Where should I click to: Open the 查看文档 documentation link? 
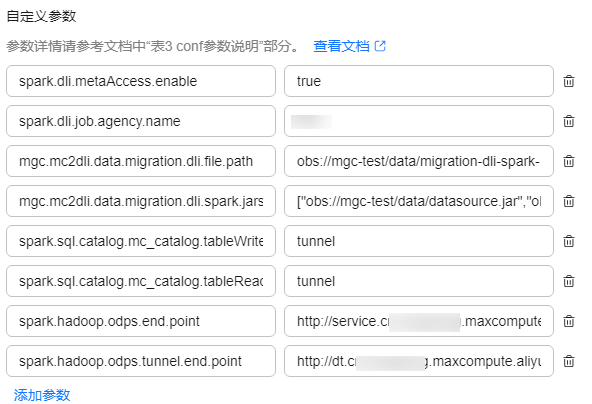[x=341, y=46]
